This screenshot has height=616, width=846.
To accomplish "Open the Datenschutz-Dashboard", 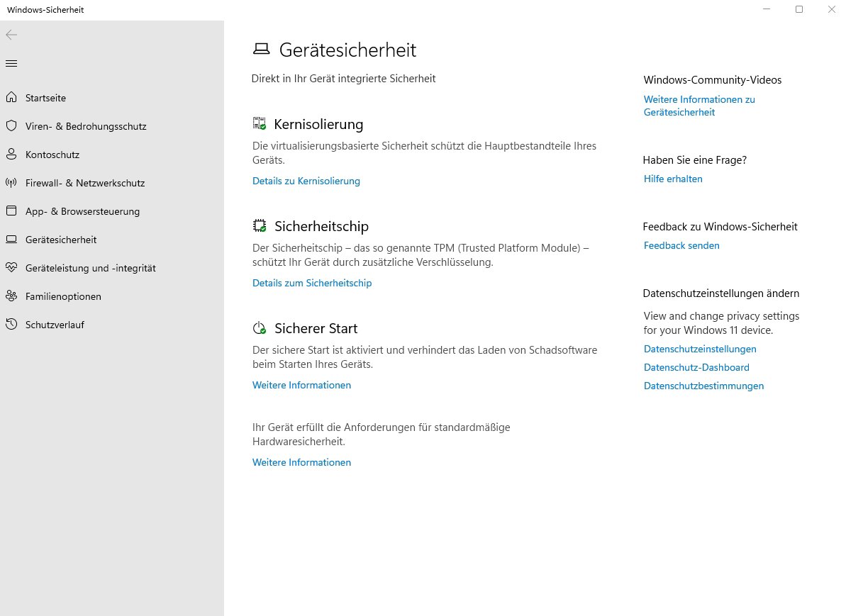I will 696,367.
